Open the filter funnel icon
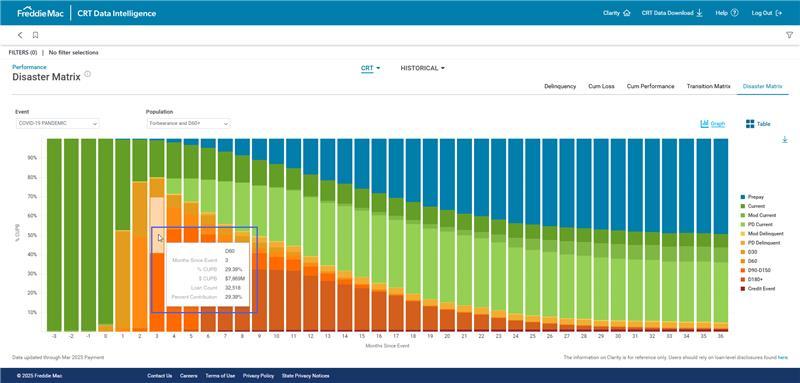 (x=789, y=35)
